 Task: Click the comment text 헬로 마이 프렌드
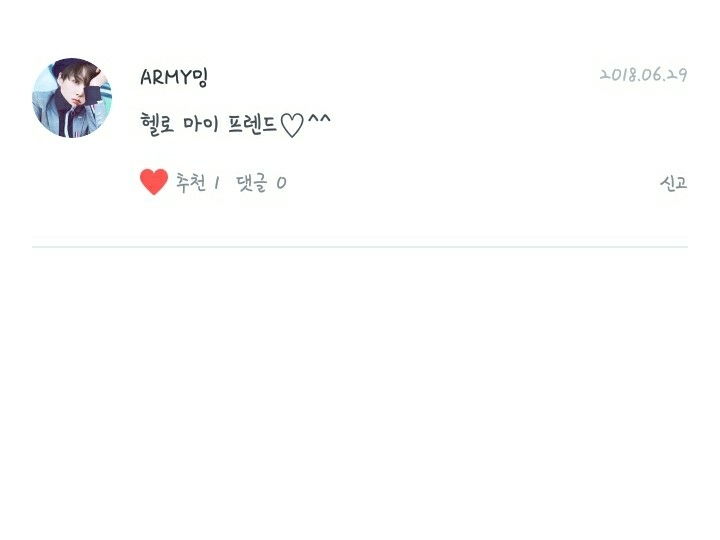point(208,124)
